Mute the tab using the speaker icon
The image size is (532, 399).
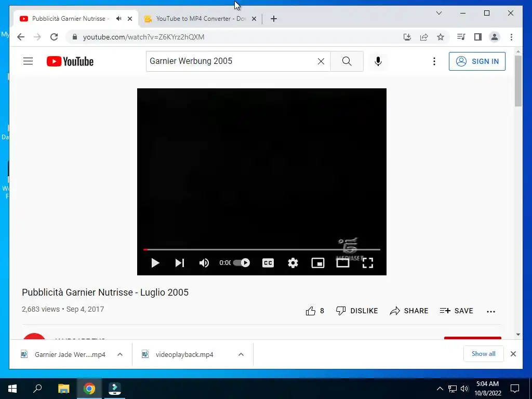coord(118,19)
